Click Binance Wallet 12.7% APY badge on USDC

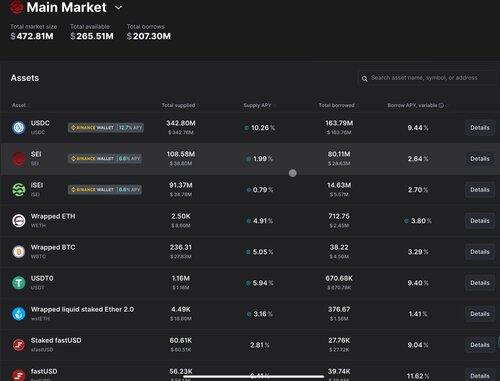coord(106,128)
